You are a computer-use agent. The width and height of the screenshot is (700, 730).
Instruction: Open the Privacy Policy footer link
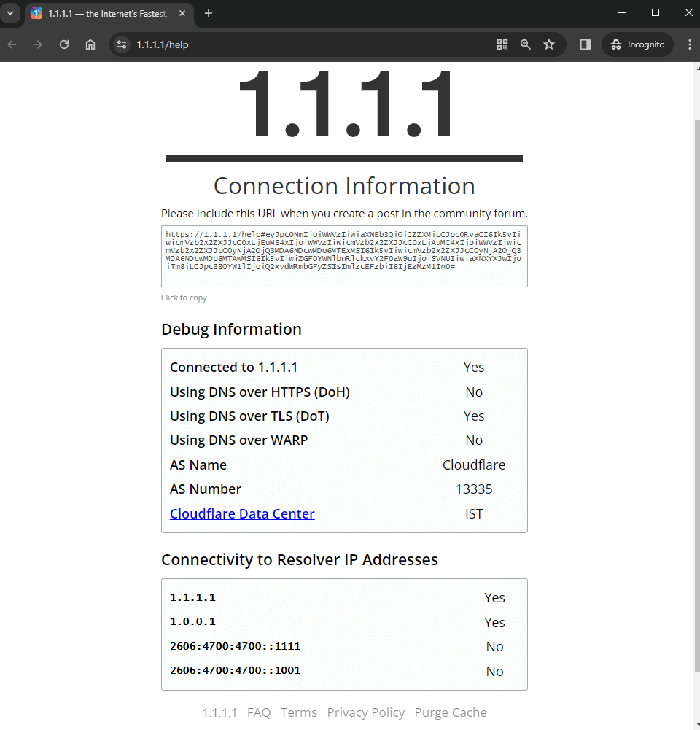(x=366, y=712)
